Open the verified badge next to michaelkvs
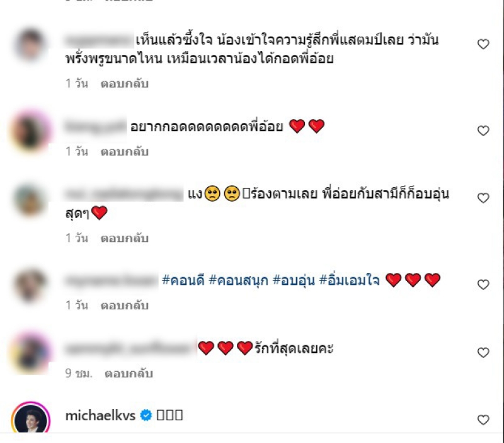Viewport: 504px width, 443px height. pos(146,415)
